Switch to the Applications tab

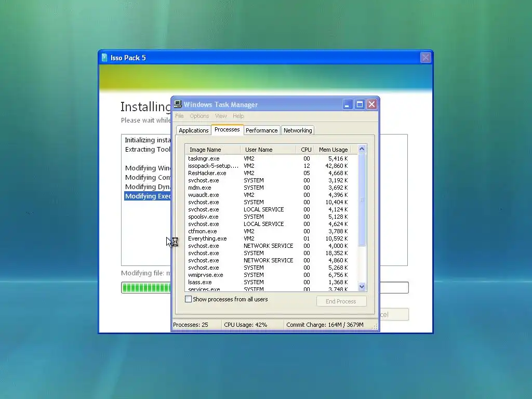[x=193, y=130]
